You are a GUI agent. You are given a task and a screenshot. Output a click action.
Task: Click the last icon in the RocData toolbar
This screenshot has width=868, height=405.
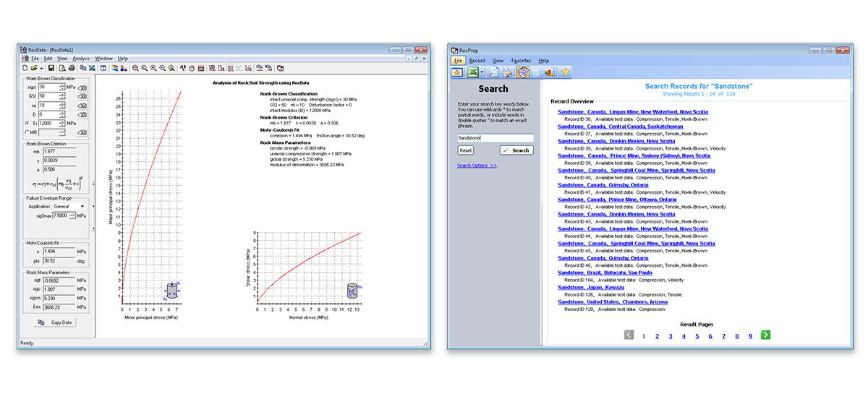point(279,68)
